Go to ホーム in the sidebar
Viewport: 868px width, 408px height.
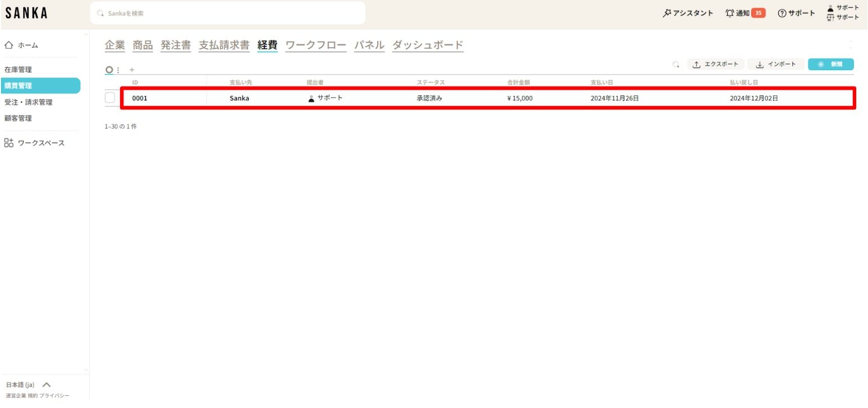click(x=21, y=45)
